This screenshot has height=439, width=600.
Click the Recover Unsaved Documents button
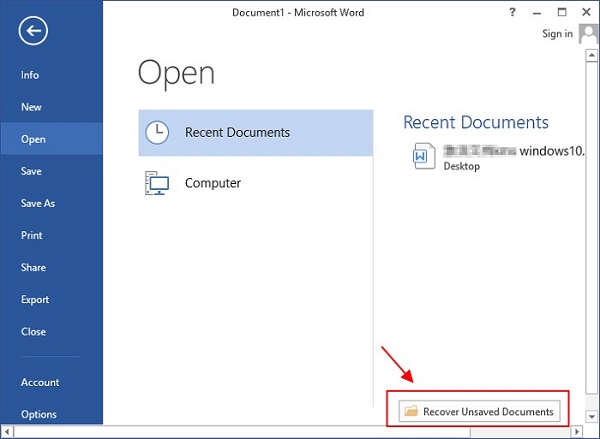click(x=478, y=411)
